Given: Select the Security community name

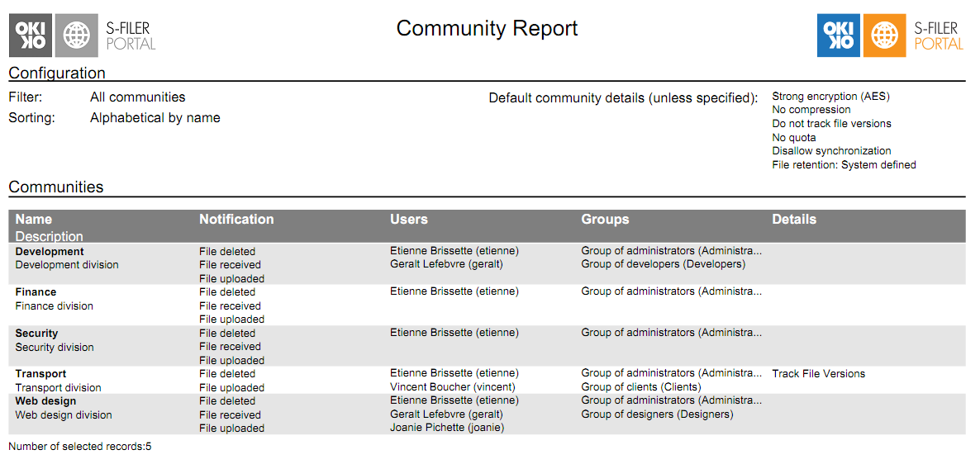Looking at the screenshot, I should (37, 333).
